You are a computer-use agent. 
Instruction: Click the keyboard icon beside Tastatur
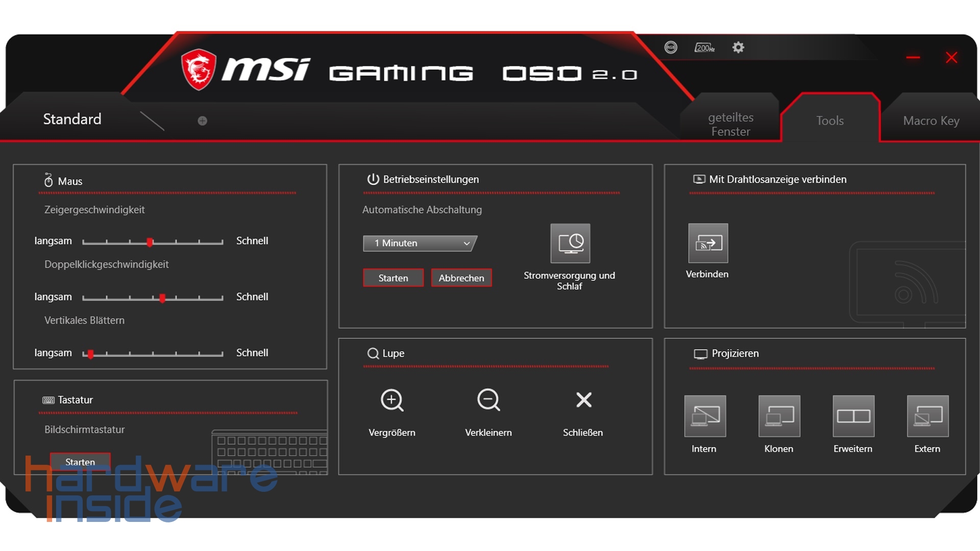[48, 400]
